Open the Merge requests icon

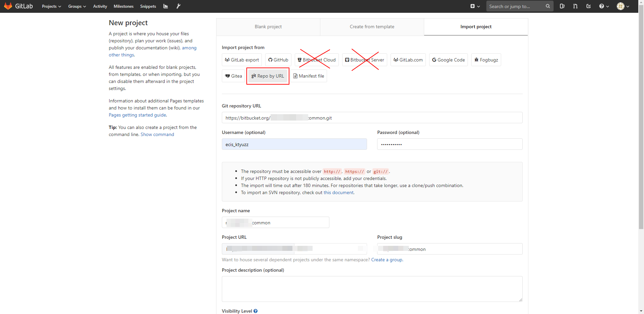tap(575, 6)
